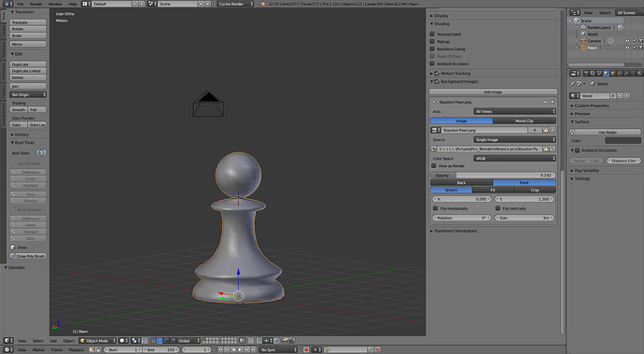Open the File menu

(x=21, y=4)
